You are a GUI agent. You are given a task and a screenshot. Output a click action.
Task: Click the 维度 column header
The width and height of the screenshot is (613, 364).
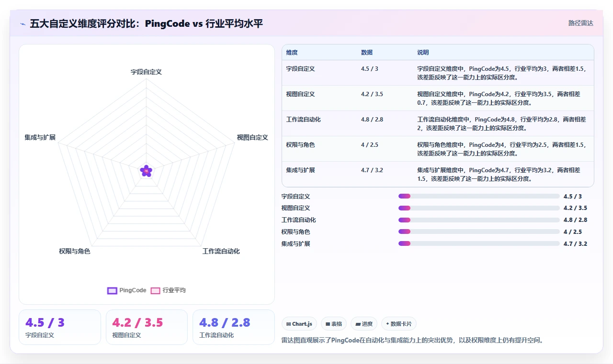(x=292, y=53)
